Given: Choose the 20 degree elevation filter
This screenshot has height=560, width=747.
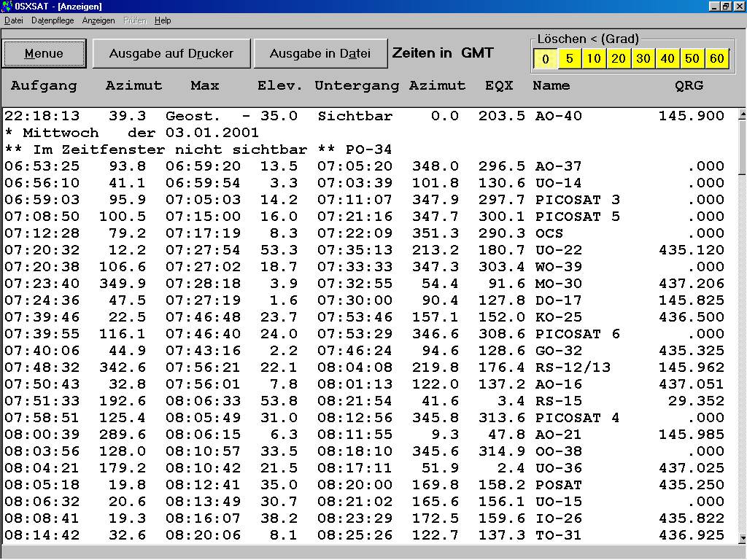Looking at the screenshot, I should 619,59.
